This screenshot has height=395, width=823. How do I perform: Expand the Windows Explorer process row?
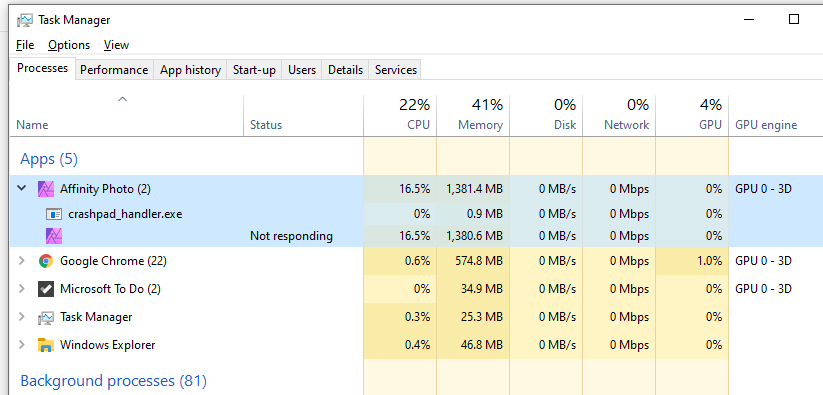(22, 345)
